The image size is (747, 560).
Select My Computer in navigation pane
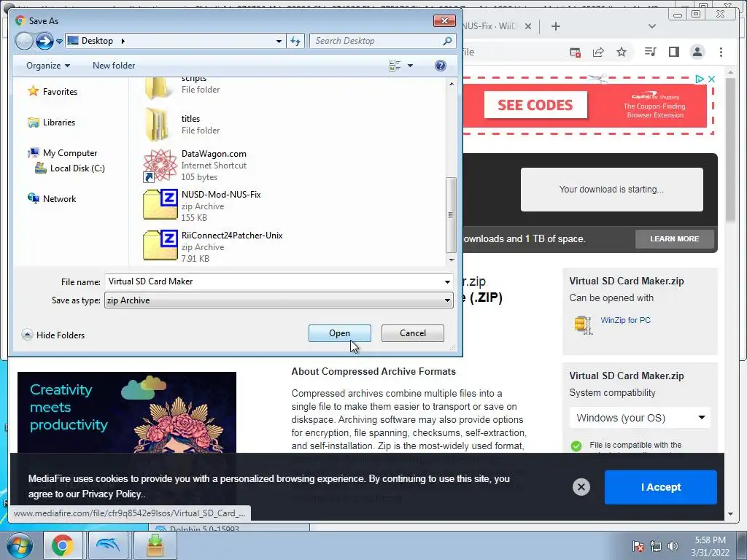point(69,153)
